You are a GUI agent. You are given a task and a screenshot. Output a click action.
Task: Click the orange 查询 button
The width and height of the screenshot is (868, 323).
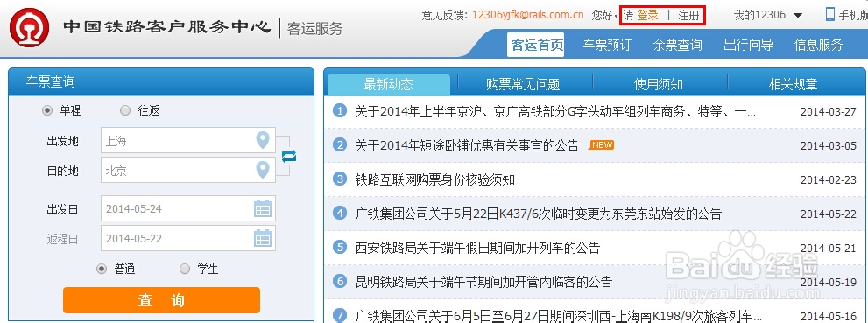(162, 300)
